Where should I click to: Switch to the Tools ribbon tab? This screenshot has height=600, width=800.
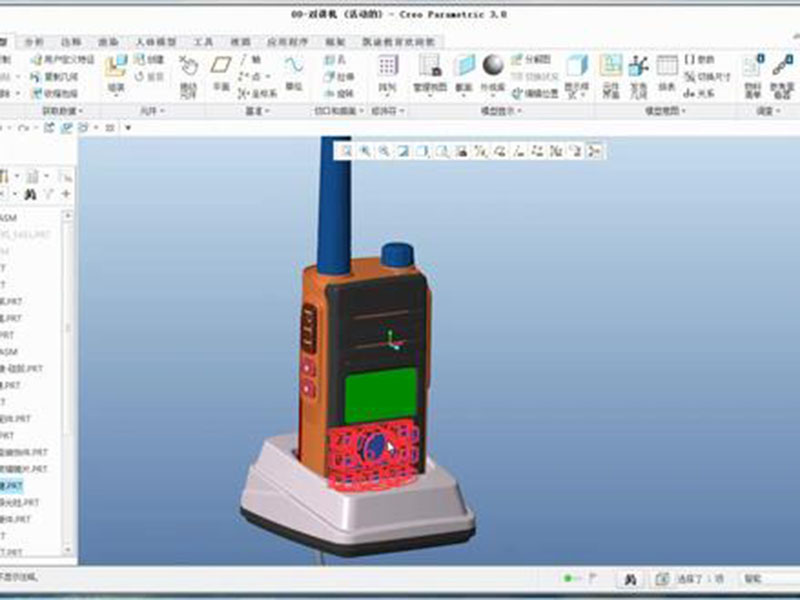[x=203, y=42]
